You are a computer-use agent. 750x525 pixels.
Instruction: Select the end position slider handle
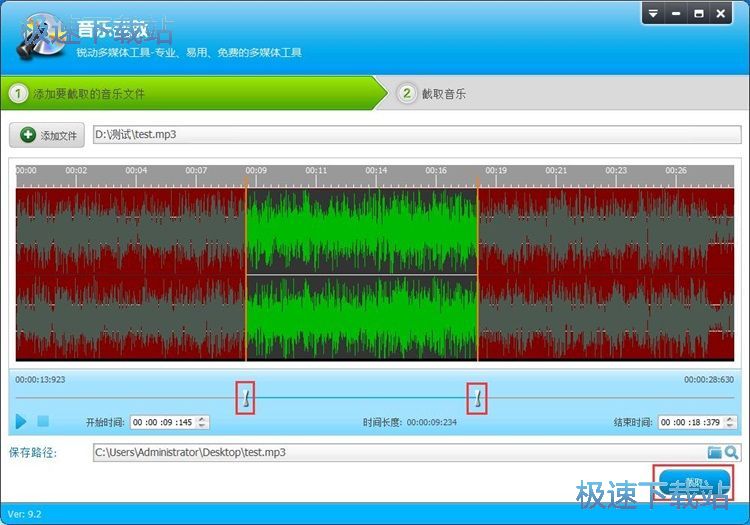(x=478, y=398)
